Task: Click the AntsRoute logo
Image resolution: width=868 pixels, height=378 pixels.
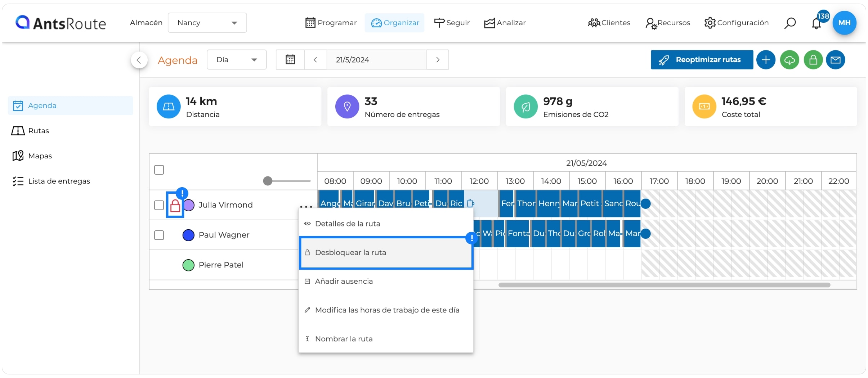Action: pyautogui.click(x=61, y=23)
